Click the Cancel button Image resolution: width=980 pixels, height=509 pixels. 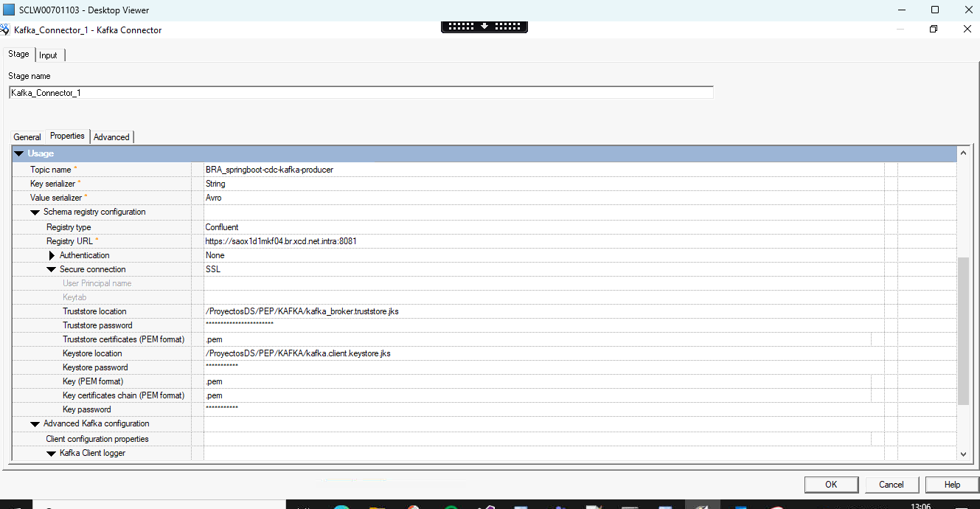pyautogui.click(x=891, y=485)
